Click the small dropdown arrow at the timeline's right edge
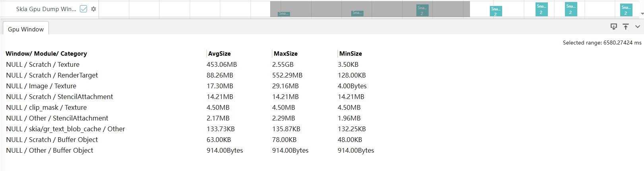 pyautogui.click(x=642, y=14)
